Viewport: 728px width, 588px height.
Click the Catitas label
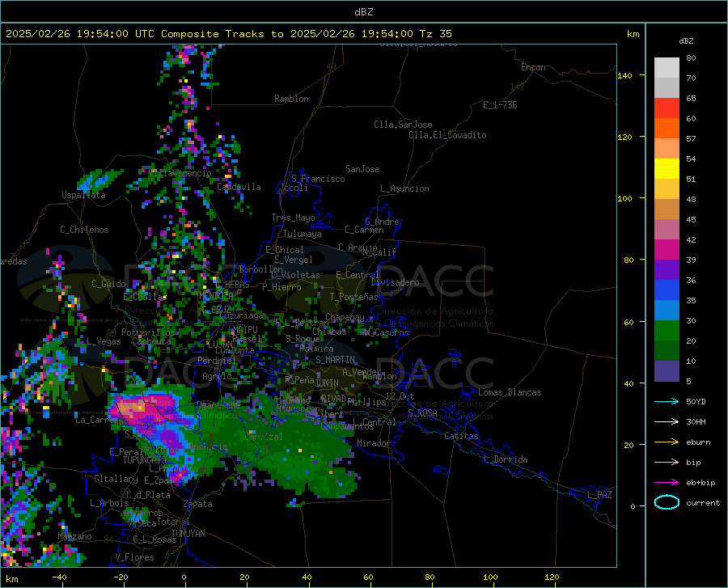[x=462, y=436]
